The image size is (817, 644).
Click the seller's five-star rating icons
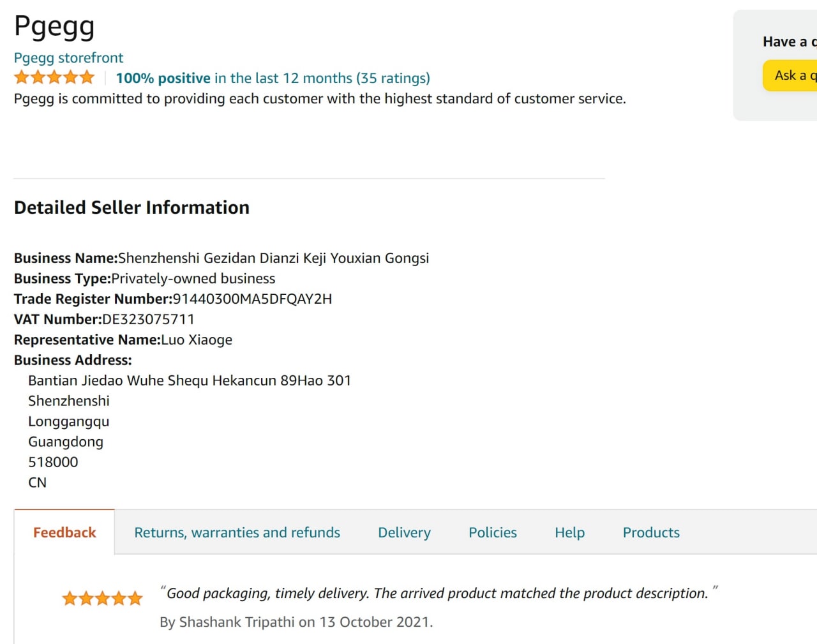pyautogui.click(x=54, y=78)
